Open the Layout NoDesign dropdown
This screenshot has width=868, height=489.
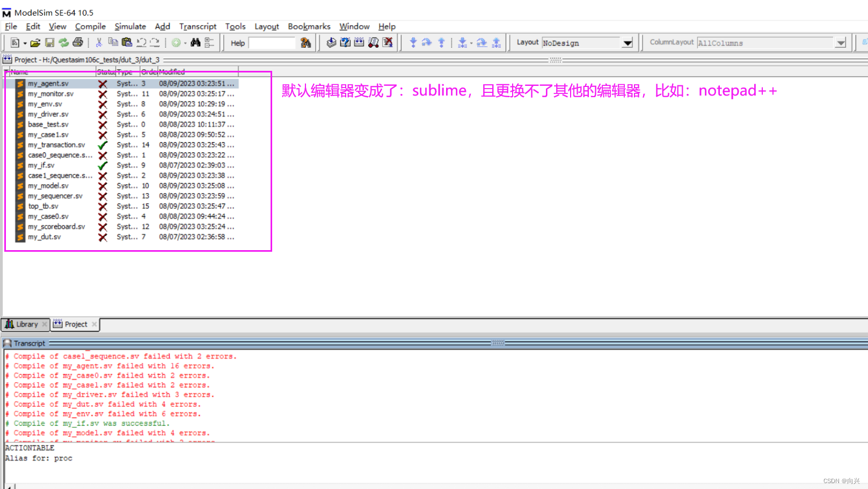pyautogui.click(x=627, y=43)
